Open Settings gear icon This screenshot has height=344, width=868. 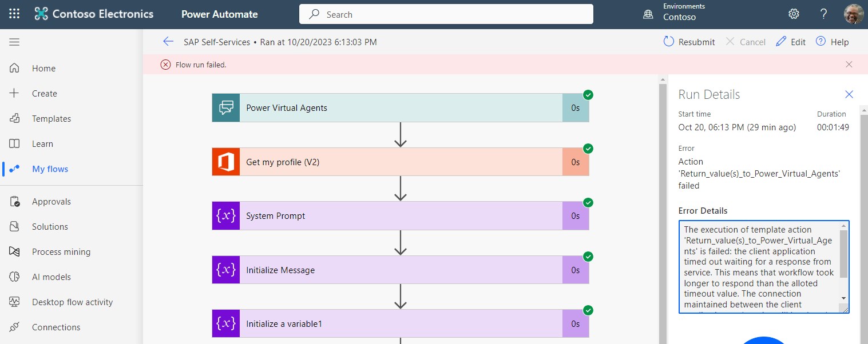coord(794,14)
